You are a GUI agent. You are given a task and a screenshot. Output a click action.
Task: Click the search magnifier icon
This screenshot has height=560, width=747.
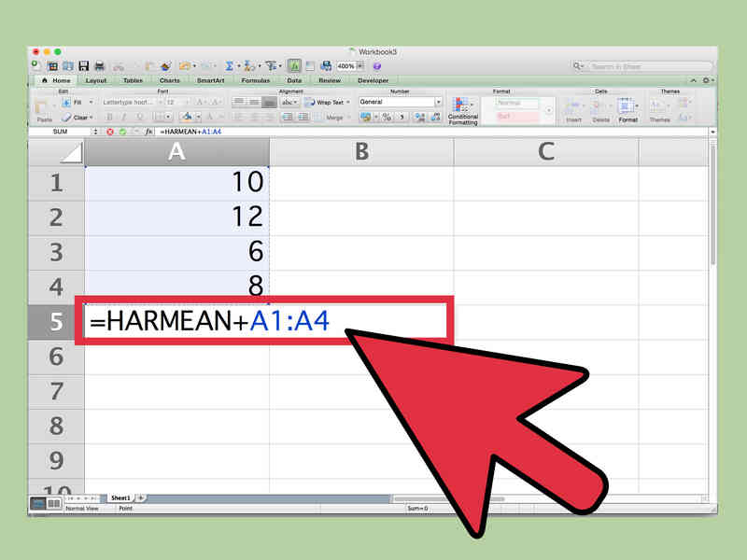pyautogui.click(x=577, y=66)
